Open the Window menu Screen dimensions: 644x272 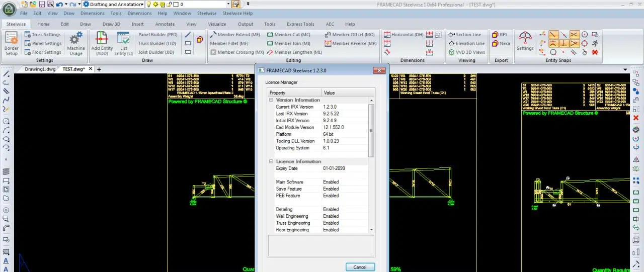(182, 13)
